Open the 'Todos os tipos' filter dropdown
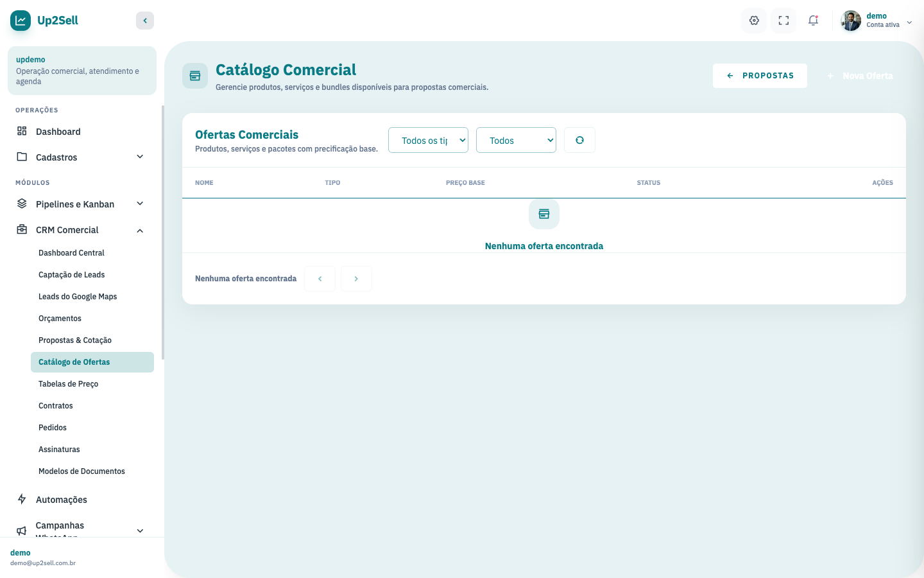Screen dimensions: 924x578 (428, 140)
